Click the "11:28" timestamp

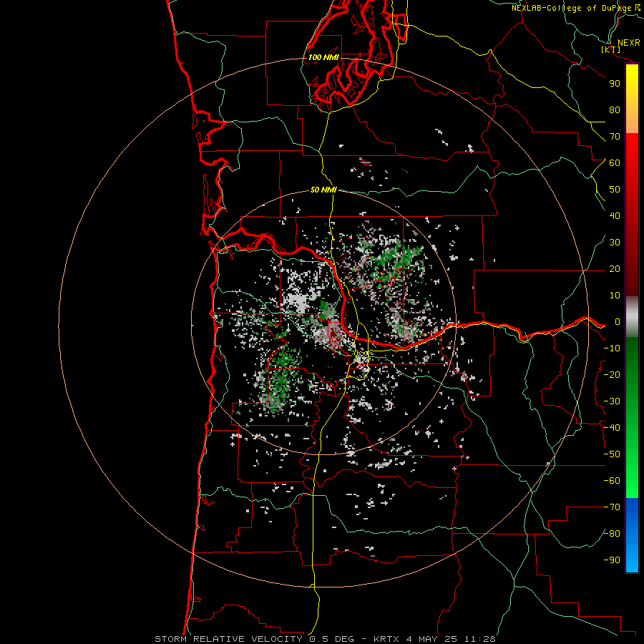point(480,639)
